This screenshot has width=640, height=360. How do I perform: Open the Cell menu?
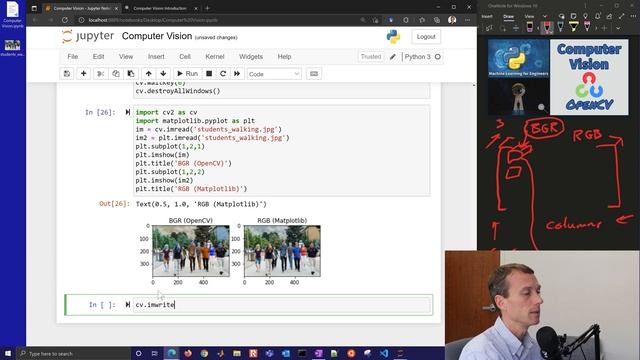point(185,57)
